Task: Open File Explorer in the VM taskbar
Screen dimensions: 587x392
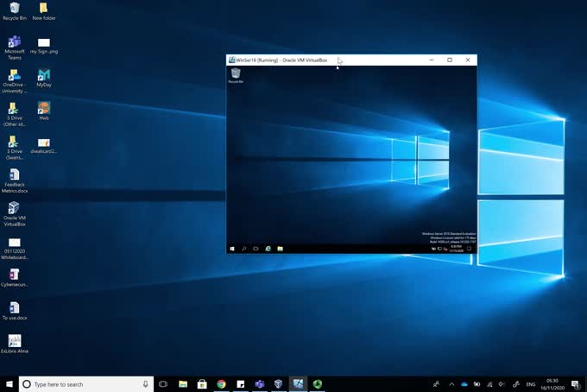Action: tap(281, 249)
